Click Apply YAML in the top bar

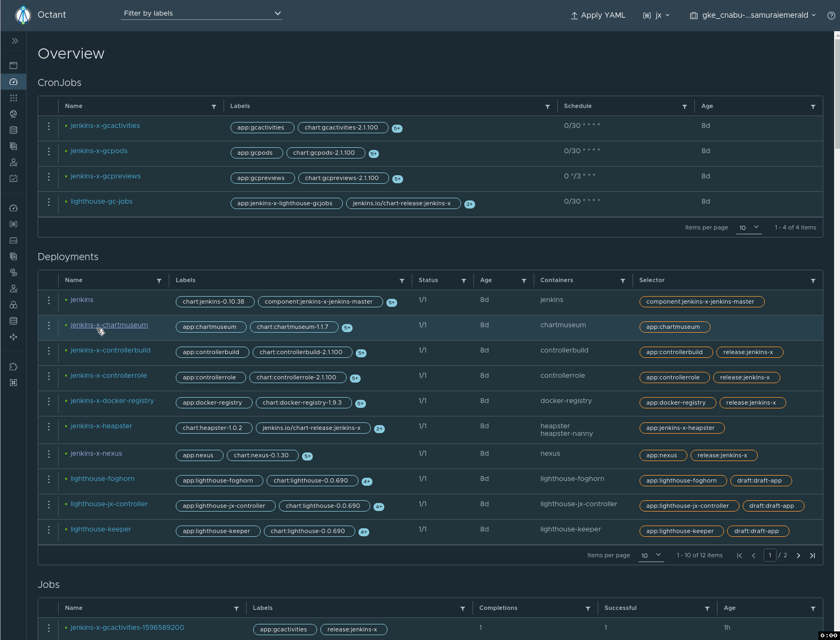(598, 15)
